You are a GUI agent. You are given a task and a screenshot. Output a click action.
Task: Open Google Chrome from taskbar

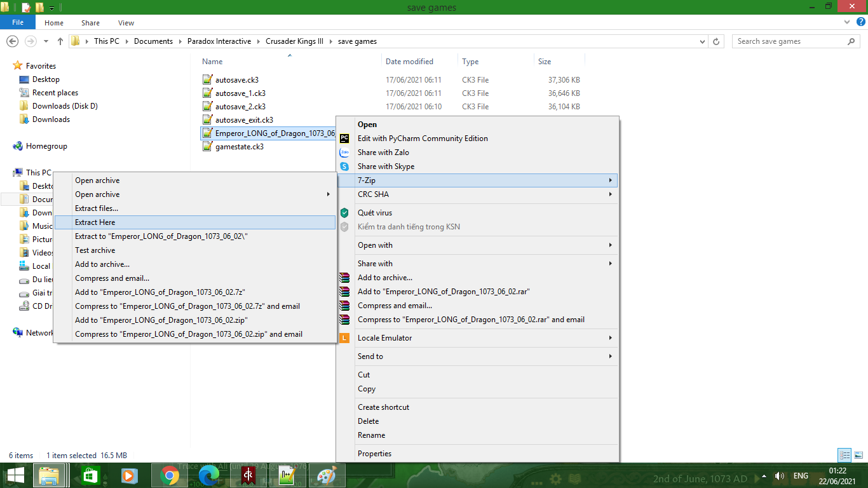[x=170, y=475]
